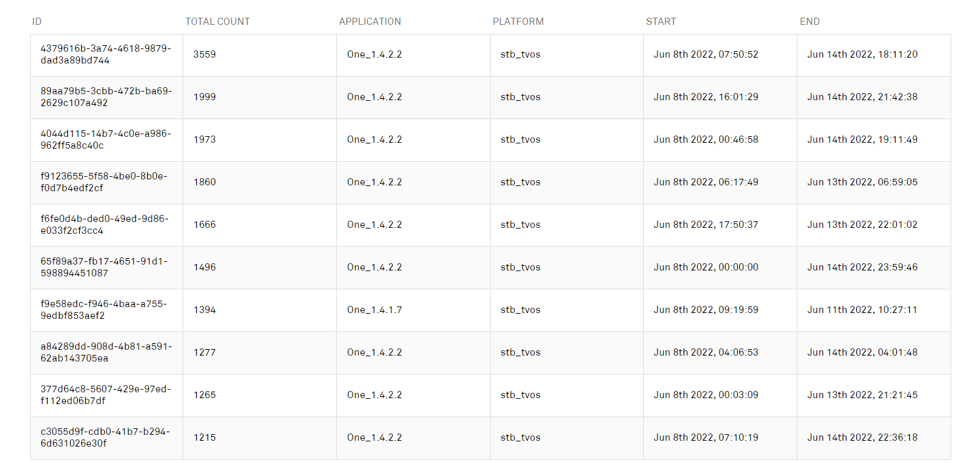Select the ID cell starting with f9123655
This screenshot has width=980, height=463.
click(105, 182)
